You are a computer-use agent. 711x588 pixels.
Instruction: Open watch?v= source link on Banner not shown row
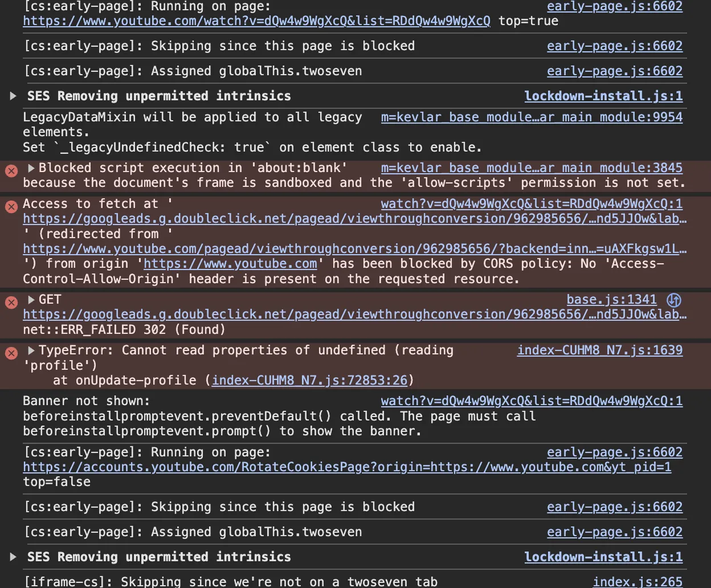pyautogui.click(x=532, y=401)
